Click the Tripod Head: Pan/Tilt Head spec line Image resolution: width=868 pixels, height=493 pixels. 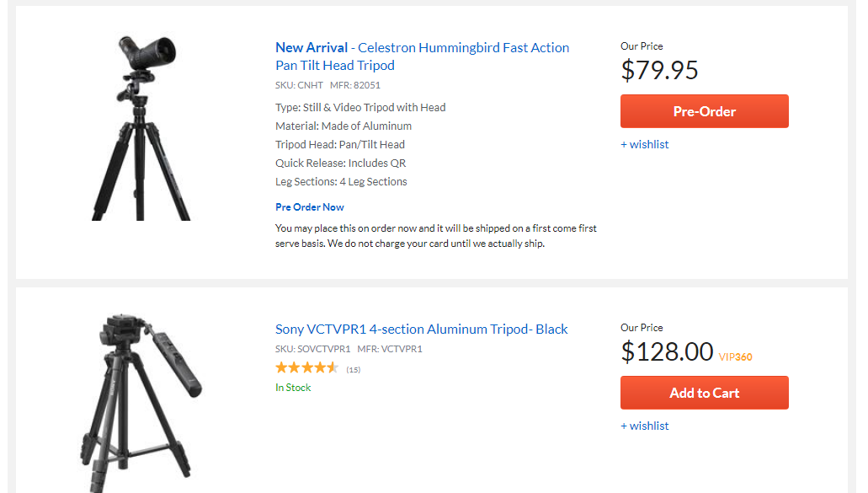340,145
